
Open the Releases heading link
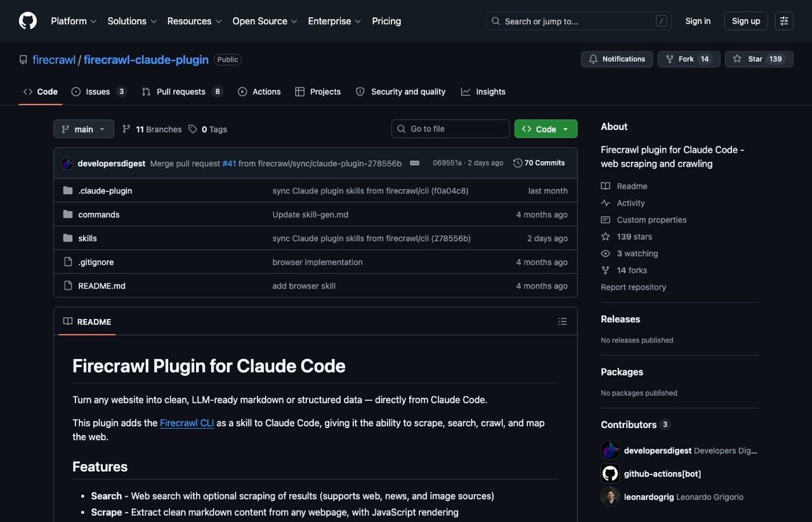click(x=620, y=319)
